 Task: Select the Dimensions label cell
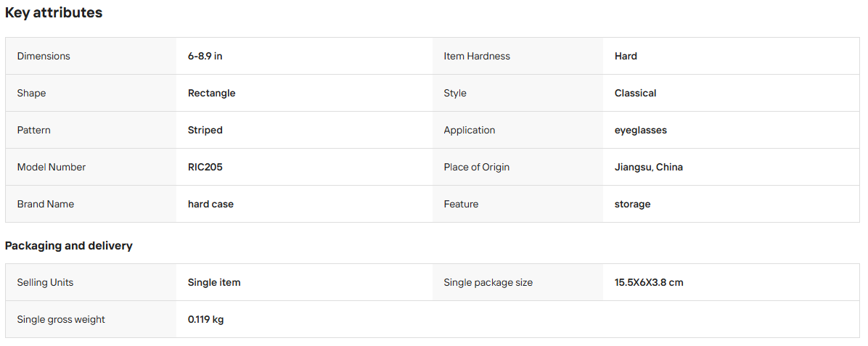pos(91,56)
